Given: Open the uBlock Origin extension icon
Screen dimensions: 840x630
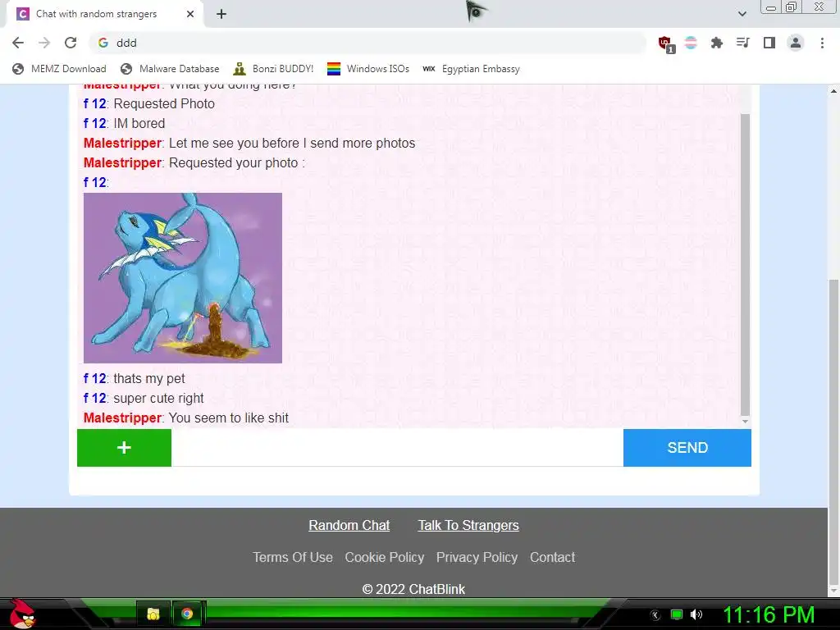Looking at the screenshot, I should [x=665, y=43].
